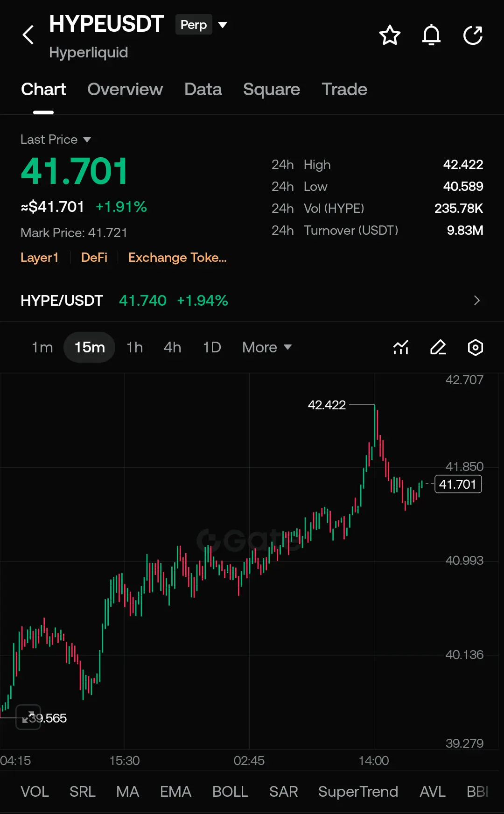This screenshot has height=814, width=504.
Task: Add HYPEUSDT to favorites with star
Action: point(390,35)
